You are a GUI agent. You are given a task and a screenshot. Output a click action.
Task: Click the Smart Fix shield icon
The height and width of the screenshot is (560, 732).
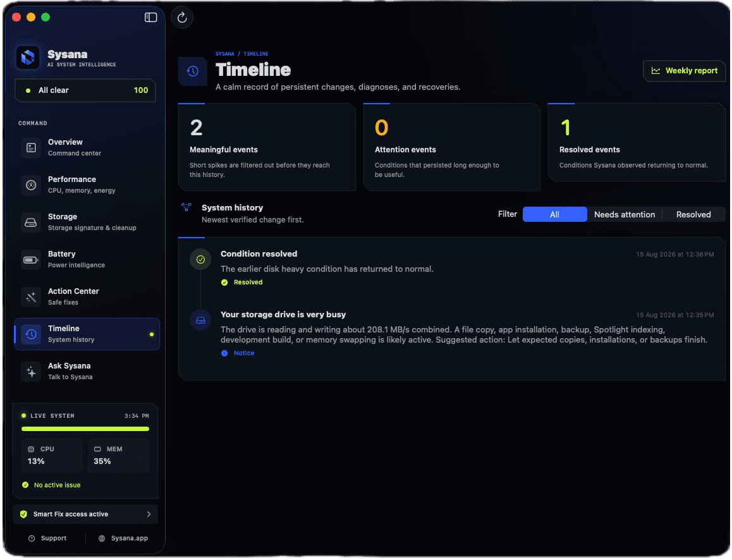coord(23,514)
